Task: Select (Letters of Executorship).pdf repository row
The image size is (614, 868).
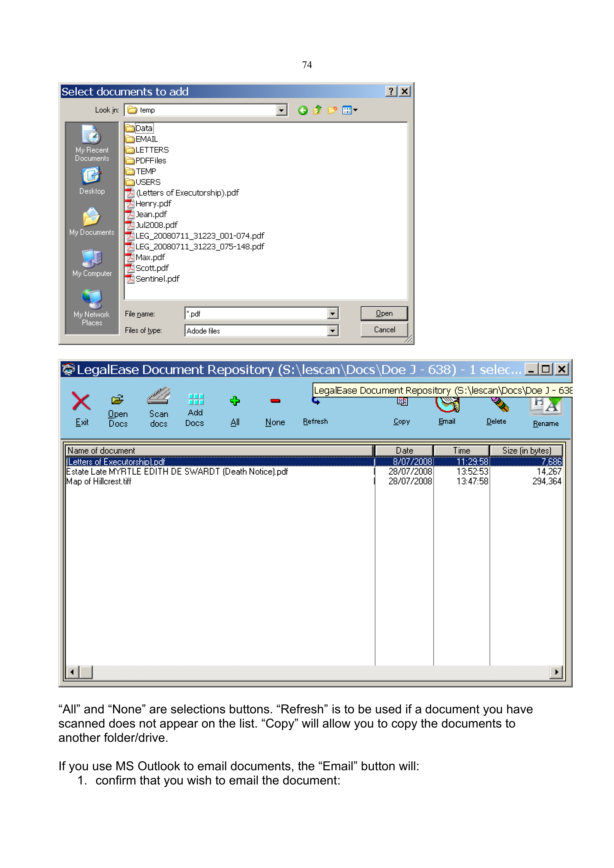Action: pyautogui.click(x=314, y=462)
